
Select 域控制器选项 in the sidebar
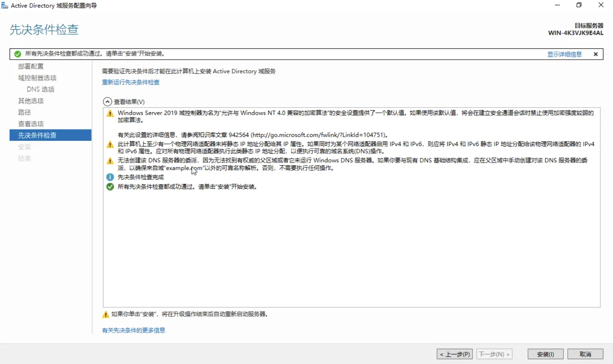pyautogui.click(x=37, y=78)
